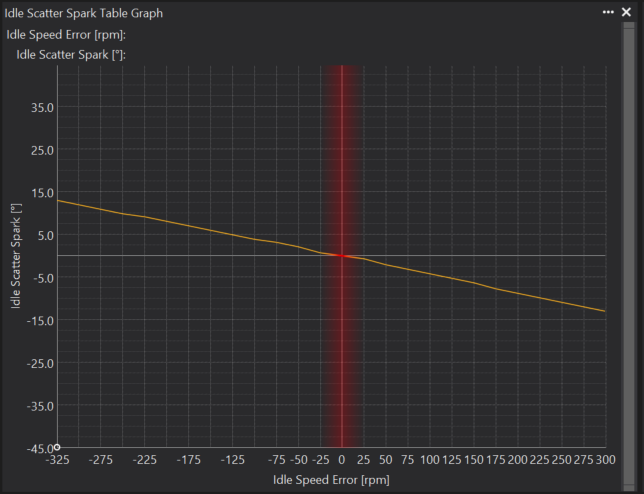The height and width of the screenshot is (494, 644).
Task: Click the 25.0 y-axis label
Action: coord(42,150)
